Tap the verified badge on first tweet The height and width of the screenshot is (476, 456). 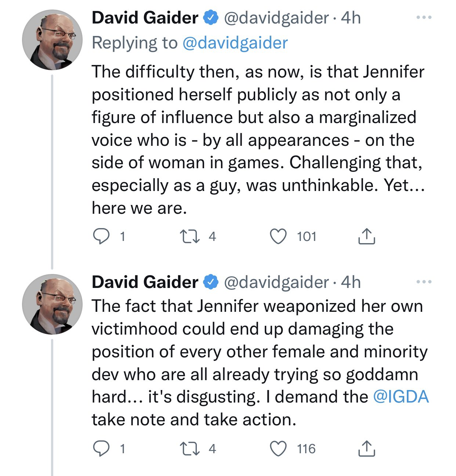point(211,18)
